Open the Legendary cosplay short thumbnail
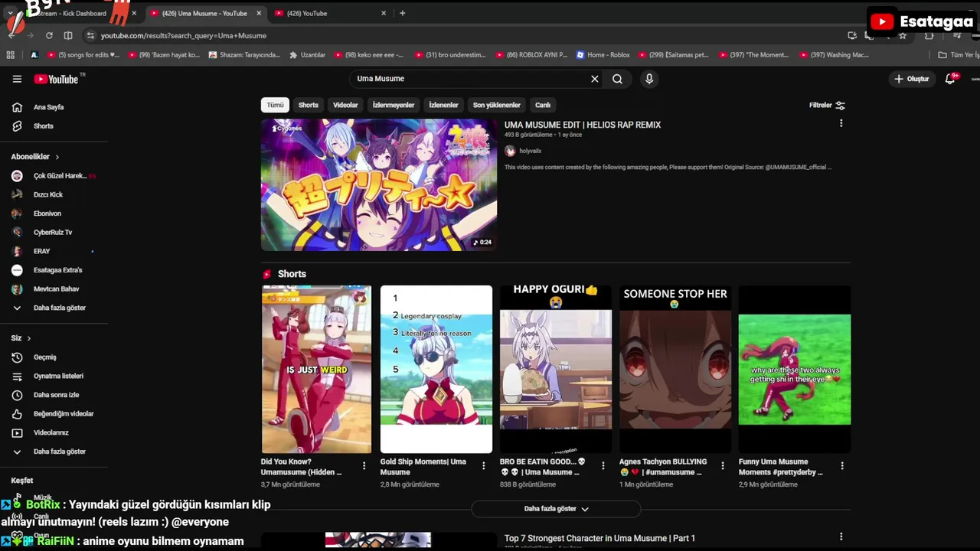980x551 pixels. (x=436, y=369)
